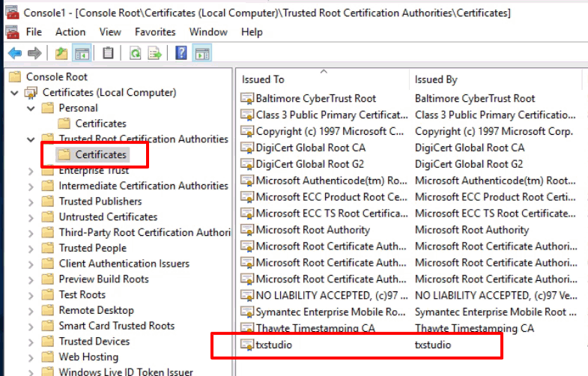Open the Help menu

click(x=252, y=32)
